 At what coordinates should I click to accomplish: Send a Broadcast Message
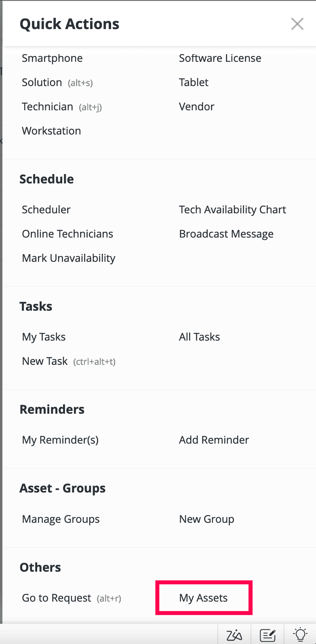tap(226, 234)
